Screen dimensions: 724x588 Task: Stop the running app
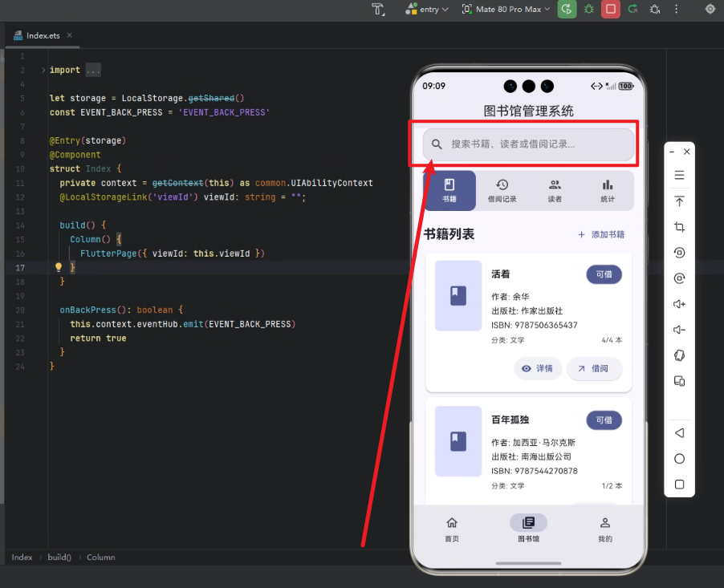tap(610, 9)
